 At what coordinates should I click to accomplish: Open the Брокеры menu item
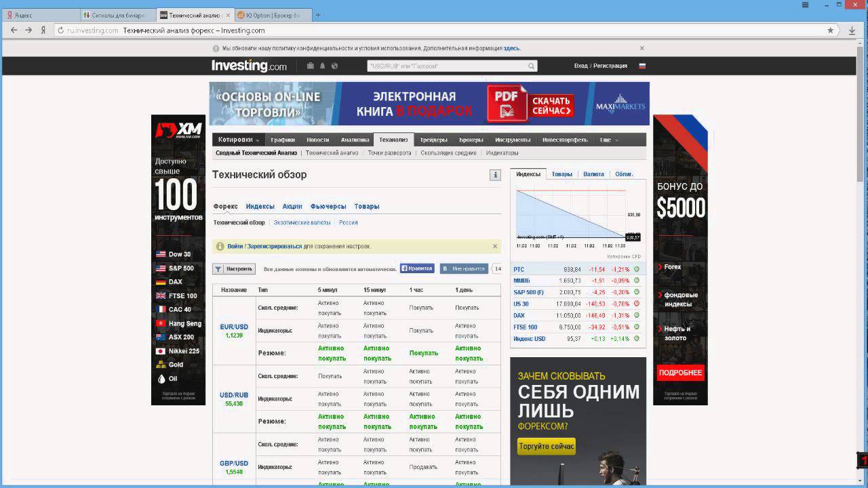click(471, 140)
